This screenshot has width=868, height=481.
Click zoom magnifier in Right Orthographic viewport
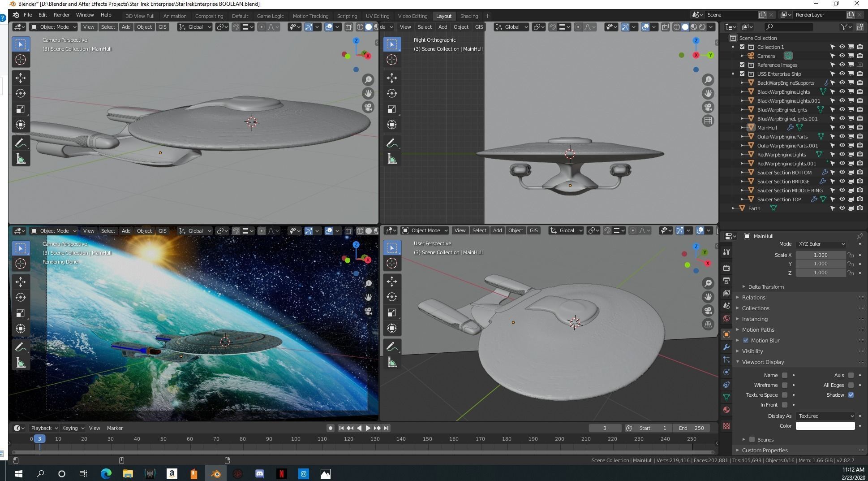[708, 80]
